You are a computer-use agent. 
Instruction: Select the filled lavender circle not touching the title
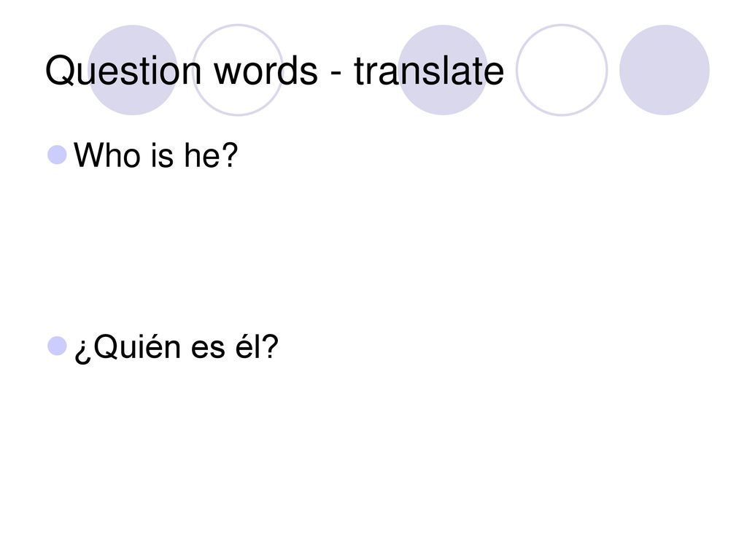[665, 70]
